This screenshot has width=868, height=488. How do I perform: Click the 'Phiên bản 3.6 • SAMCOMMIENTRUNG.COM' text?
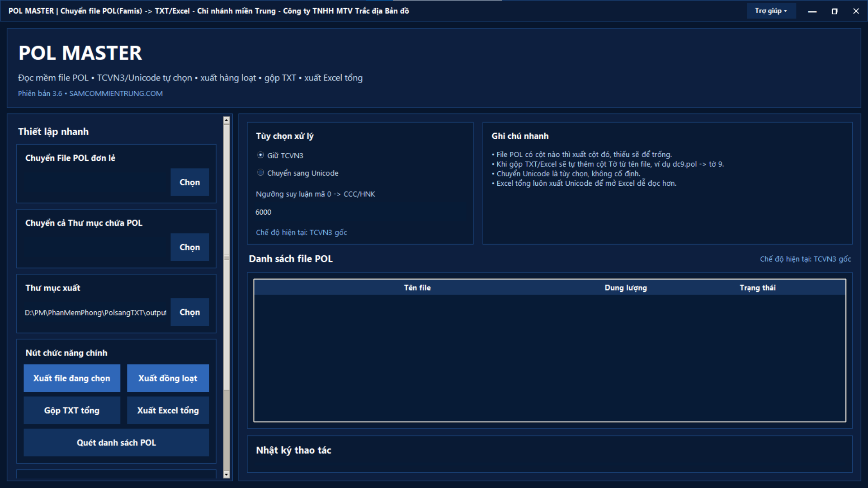click(x=90, y=94)
